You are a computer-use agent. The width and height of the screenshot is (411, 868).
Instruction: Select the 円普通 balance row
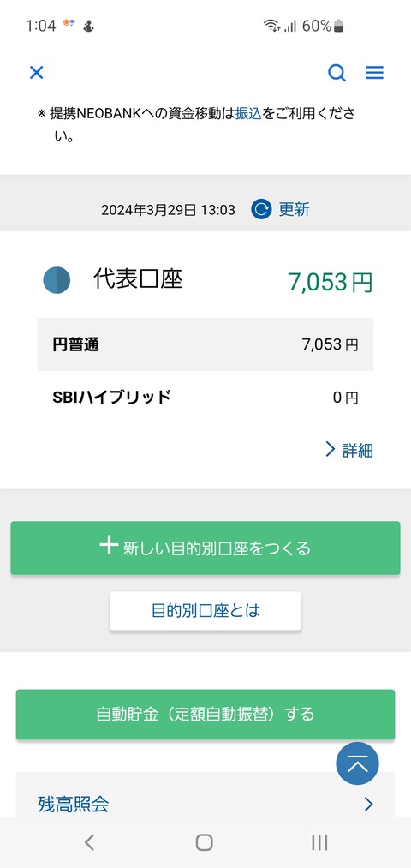(205, 344)
